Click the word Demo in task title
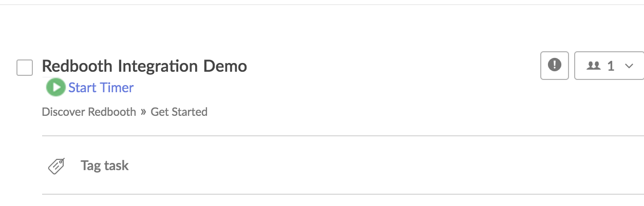The image size is (644, 206). (225, 66)
